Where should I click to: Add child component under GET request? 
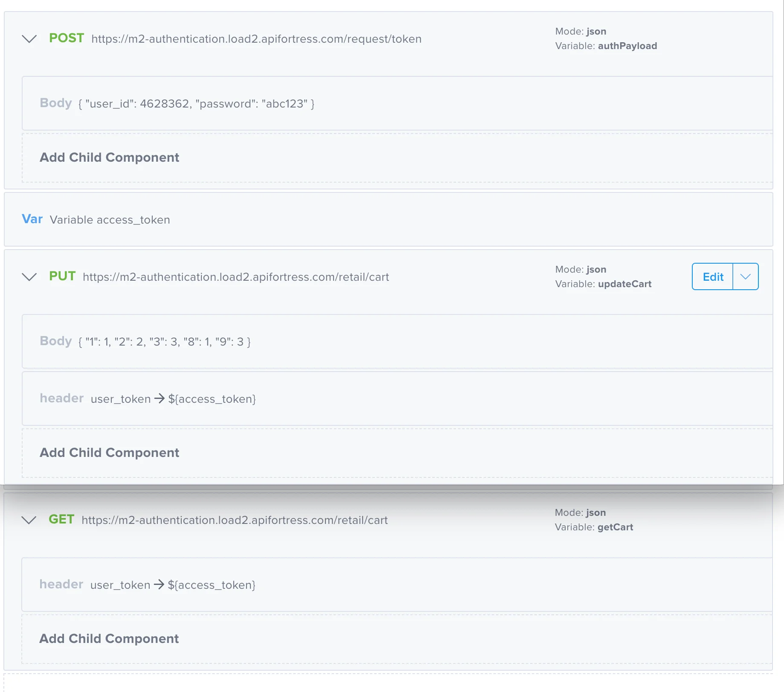(109, 639)
